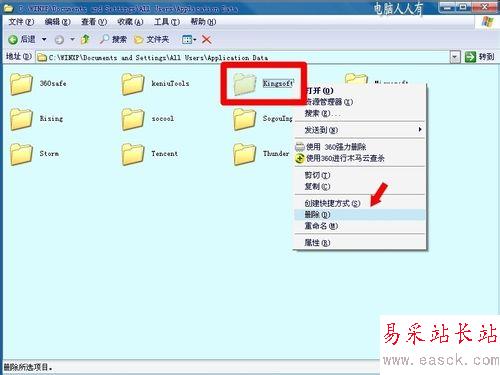Click the 360safe folder name text
The image size is (500, 375).
(x=53, y=83)
